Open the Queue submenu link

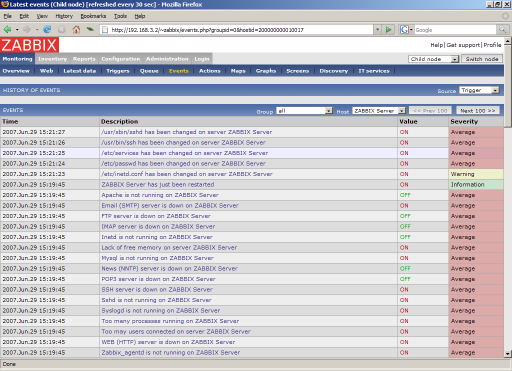point(149,71)
